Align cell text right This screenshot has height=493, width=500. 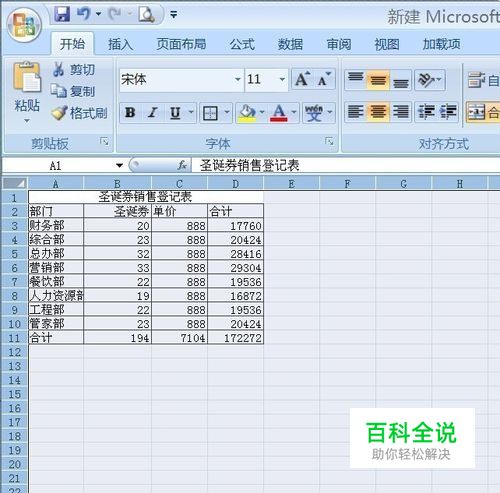[401, 112]
